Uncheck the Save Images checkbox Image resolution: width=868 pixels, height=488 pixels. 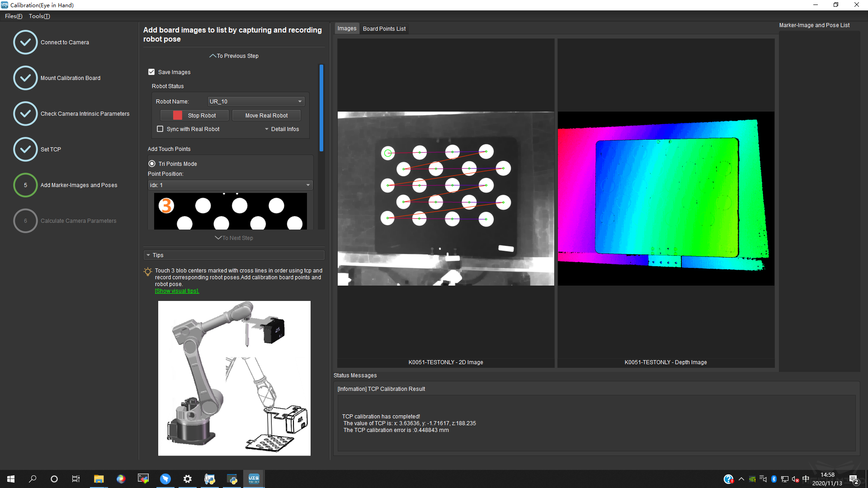pyautogui.click(x=151, y=72)
